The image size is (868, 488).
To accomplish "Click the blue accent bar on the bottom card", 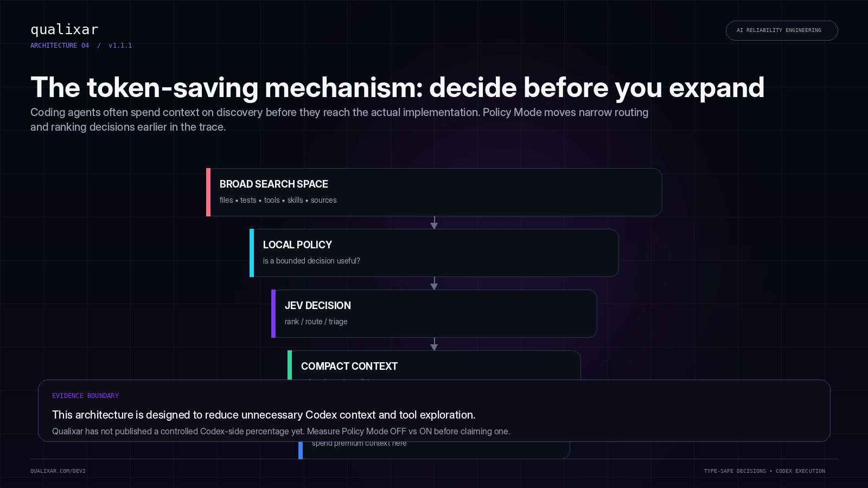I will pyautogui.click(x=301, y=451).
